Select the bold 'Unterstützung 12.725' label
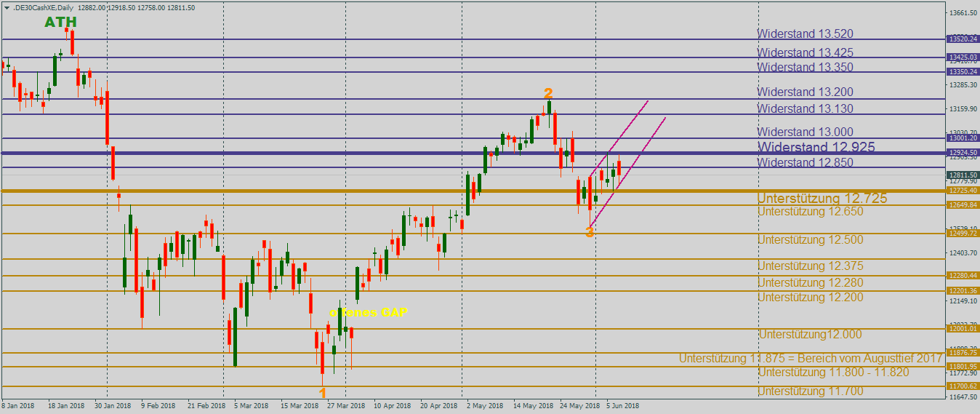This screenshot has height=414, width=980. (822, 198)
